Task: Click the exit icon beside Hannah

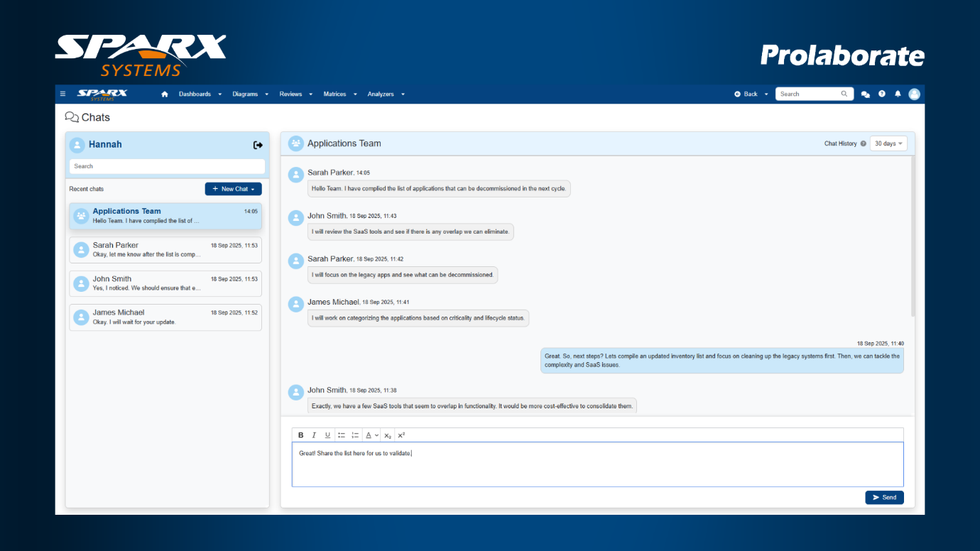Action: pyautogui.click(x=258, y=145)
